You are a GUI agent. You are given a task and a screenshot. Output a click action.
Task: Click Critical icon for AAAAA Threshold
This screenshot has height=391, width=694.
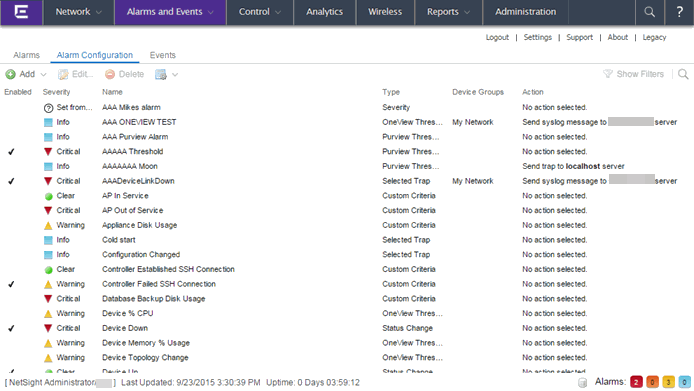click(48, 152)
